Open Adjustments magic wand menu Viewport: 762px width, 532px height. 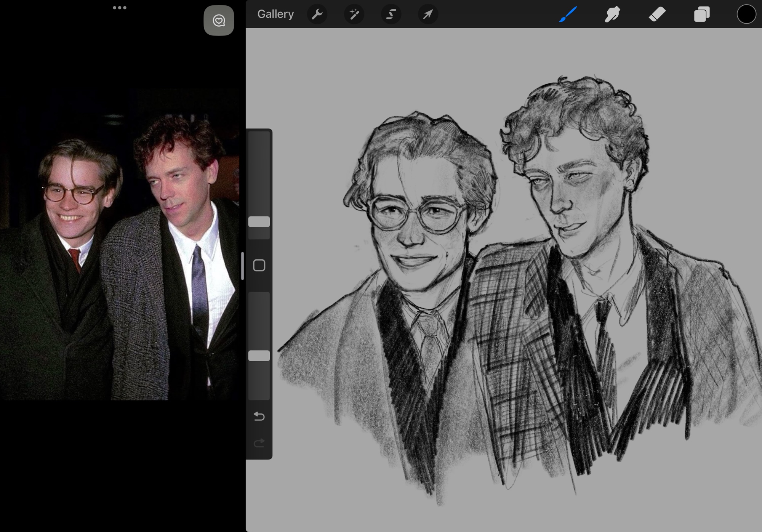pos(354,14)
